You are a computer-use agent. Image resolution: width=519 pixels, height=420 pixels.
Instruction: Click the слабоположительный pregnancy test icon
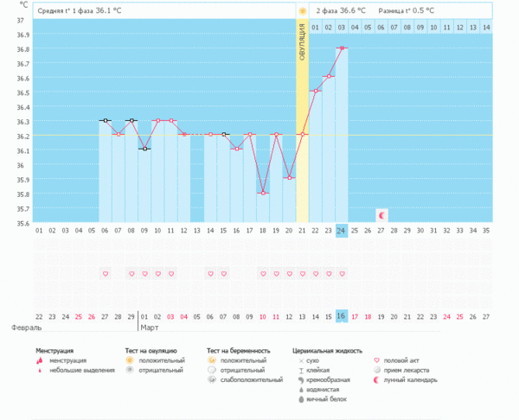click(212, 379)
